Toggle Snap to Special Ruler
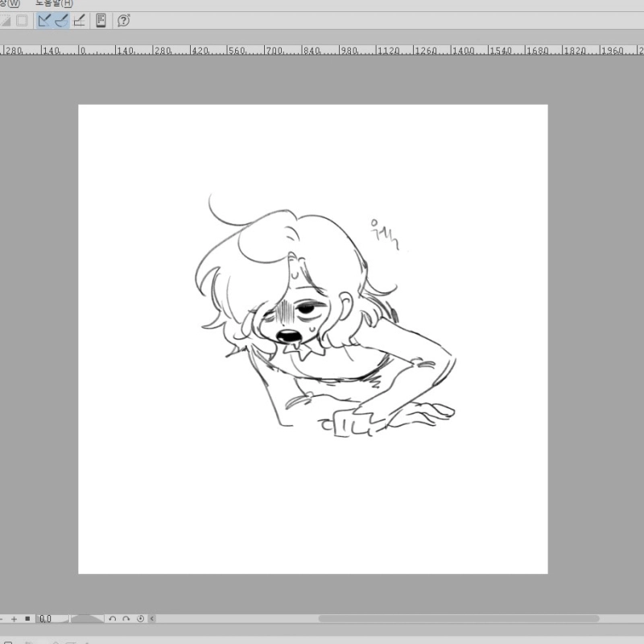The height and width of the screenshot is (644, 644). pos(61,21)
